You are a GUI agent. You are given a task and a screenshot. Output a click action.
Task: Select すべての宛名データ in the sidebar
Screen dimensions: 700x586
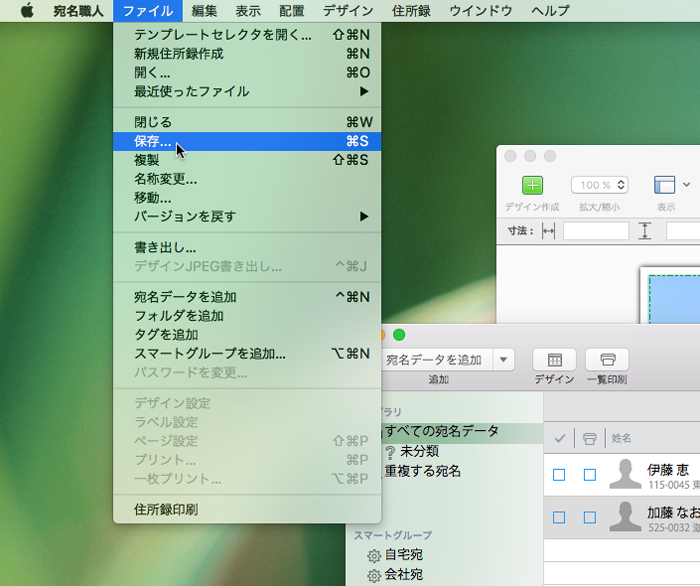(x=440, y=432)
